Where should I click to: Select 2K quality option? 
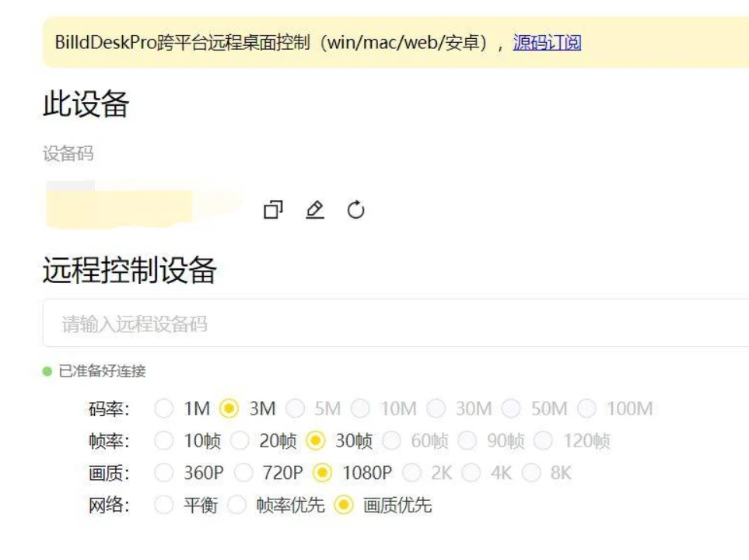click(x=412, y=473)
